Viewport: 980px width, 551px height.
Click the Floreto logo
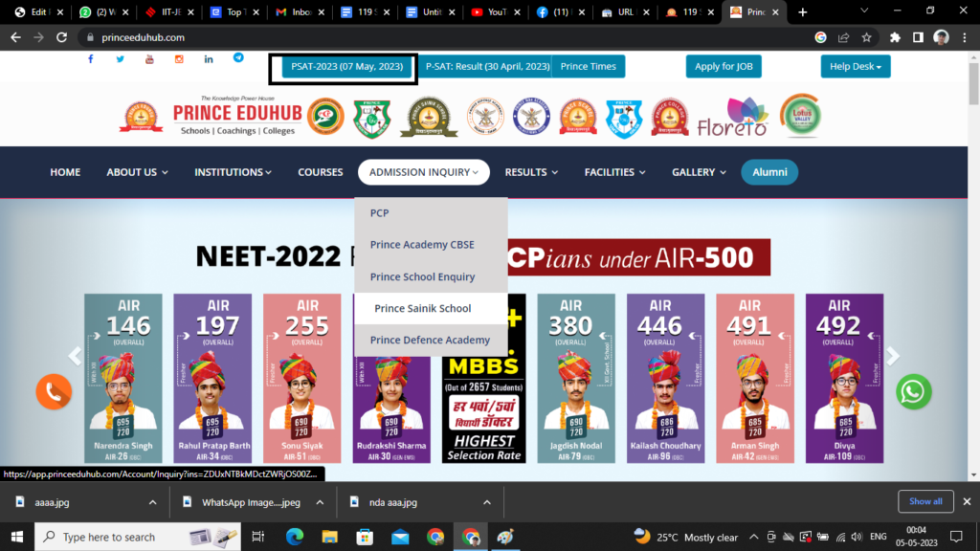732,118
